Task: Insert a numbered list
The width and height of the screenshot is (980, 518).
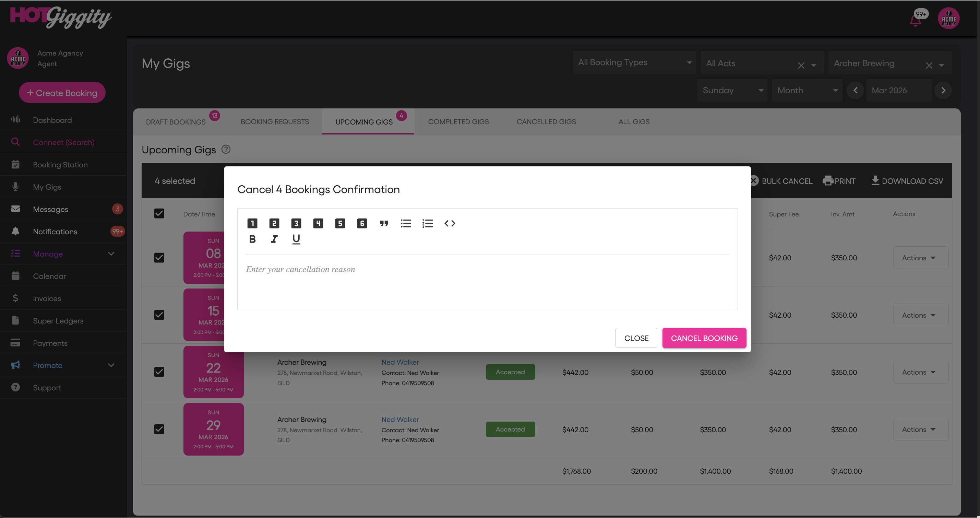Action: click(428, 223)
